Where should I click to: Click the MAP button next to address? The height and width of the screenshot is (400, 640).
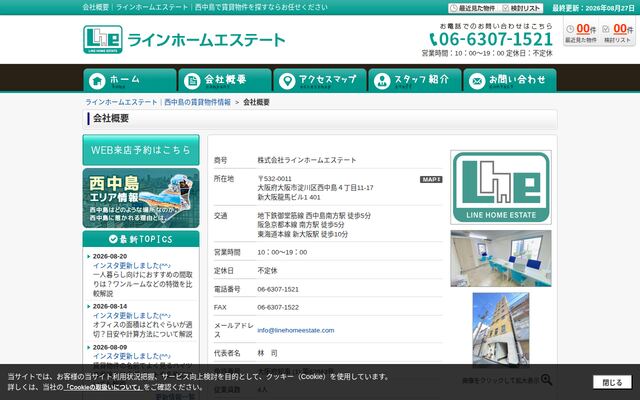(431, 179)
